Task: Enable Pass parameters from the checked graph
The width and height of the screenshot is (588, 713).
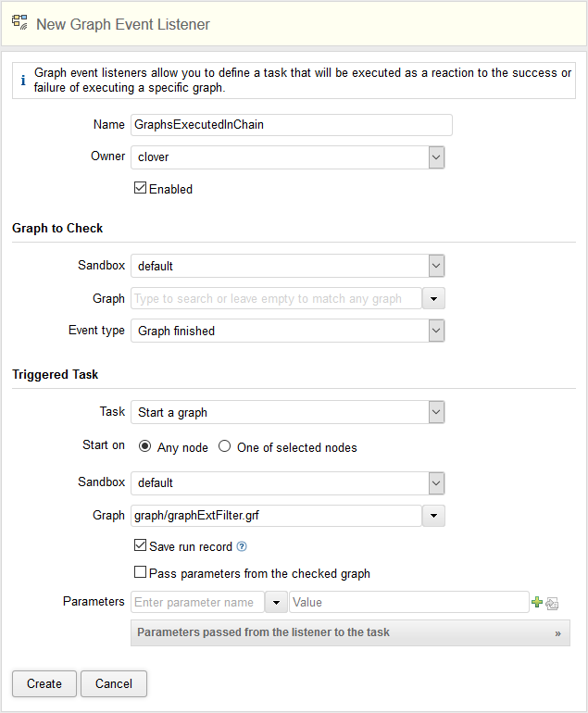Action: (141, 573)
